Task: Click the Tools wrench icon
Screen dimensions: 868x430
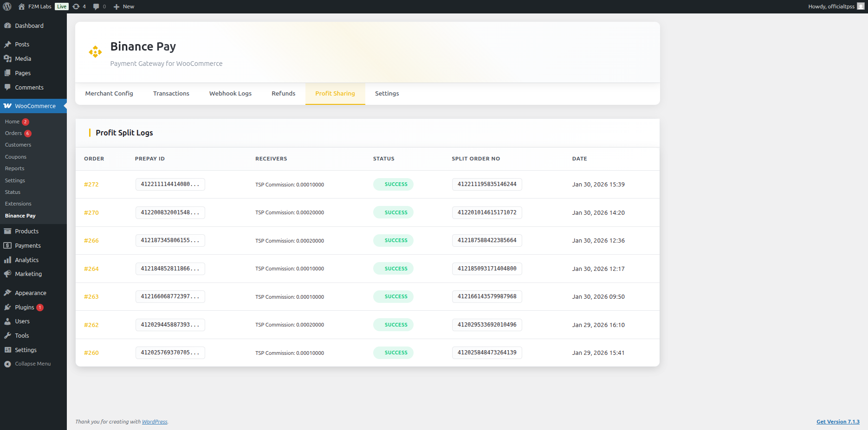Action: (x=7, y=335)
